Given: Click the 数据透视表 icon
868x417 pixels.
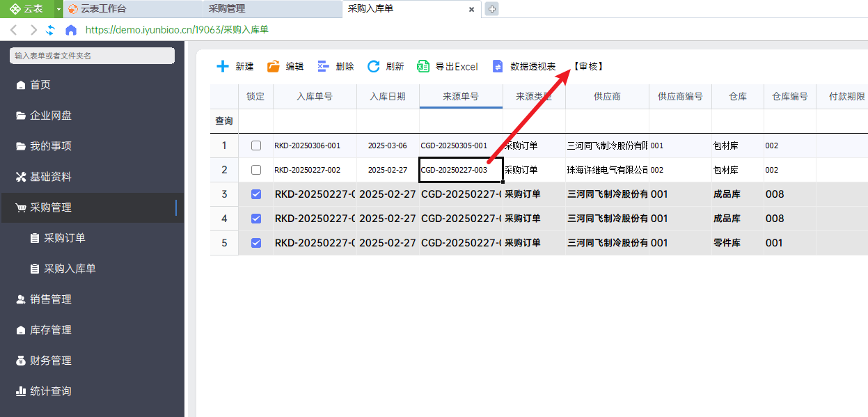Looking at the screenshot, I should pyautogui.click(x=498, y=67).
